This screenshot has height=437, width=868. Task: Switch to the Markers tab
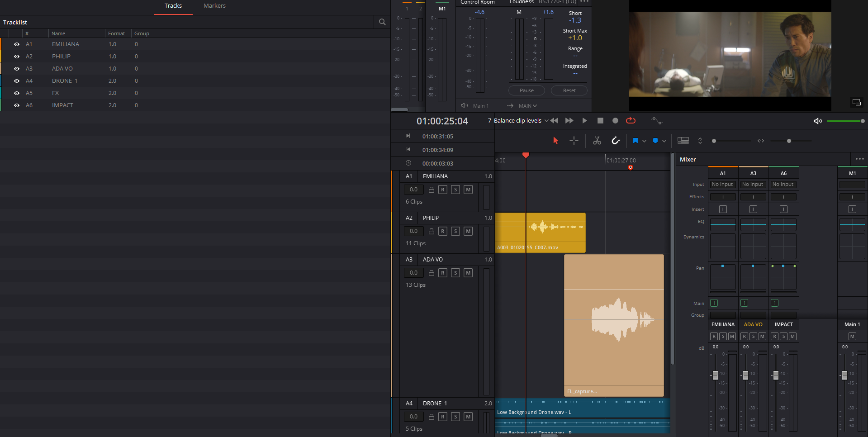point(214,6)
